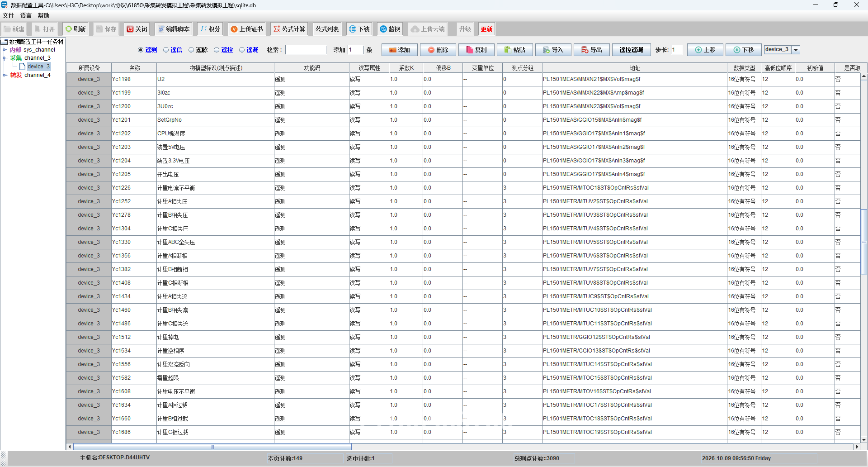
Task: Click the 上传证书 upload certificate icon
Action: [246, 29]
